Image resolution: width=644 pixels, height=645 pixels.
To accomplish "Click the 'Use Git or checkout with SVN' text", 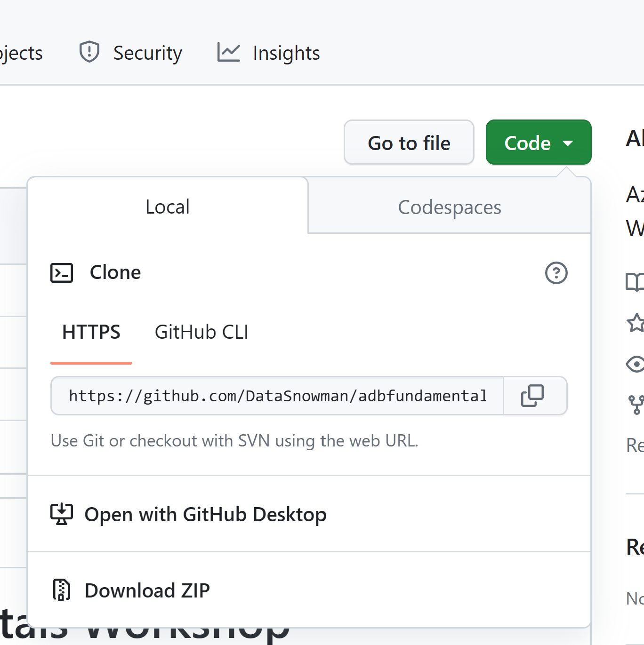I will (x=234, y=441).
